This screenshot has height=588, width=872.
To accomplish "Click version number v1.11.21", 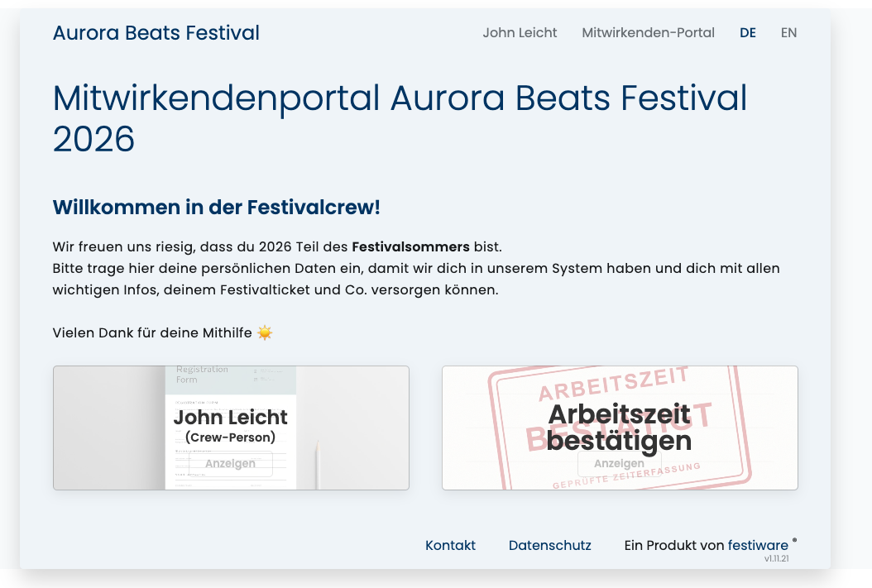I will (x=776, y=558).
